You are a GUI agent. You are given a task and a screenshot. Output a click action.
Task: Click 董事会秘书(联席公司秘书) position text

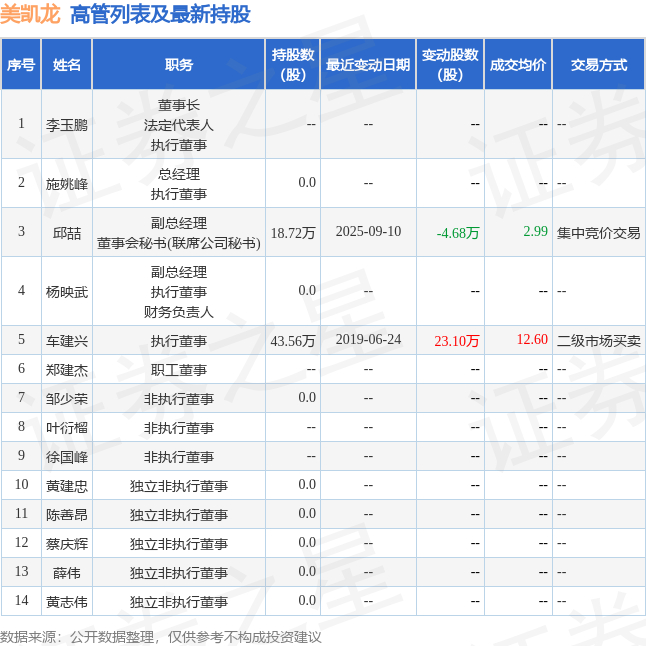point(179,243)
